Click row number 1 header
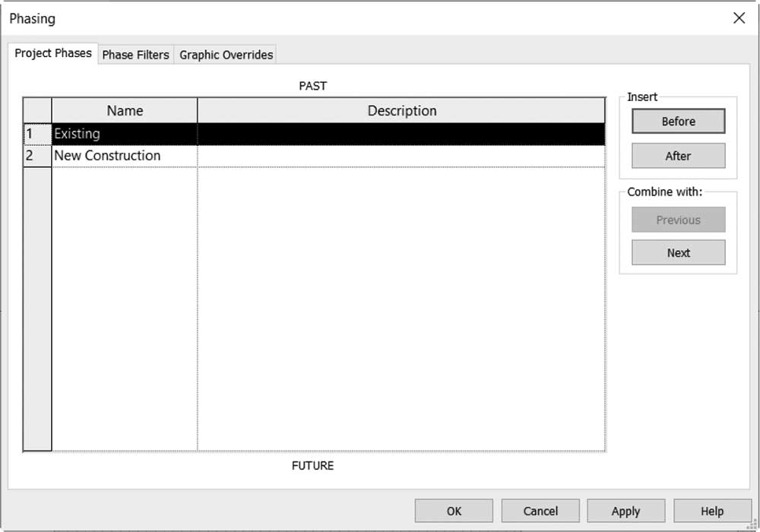The width and height of the screenshot is (760, 532). tap(37, 134)
